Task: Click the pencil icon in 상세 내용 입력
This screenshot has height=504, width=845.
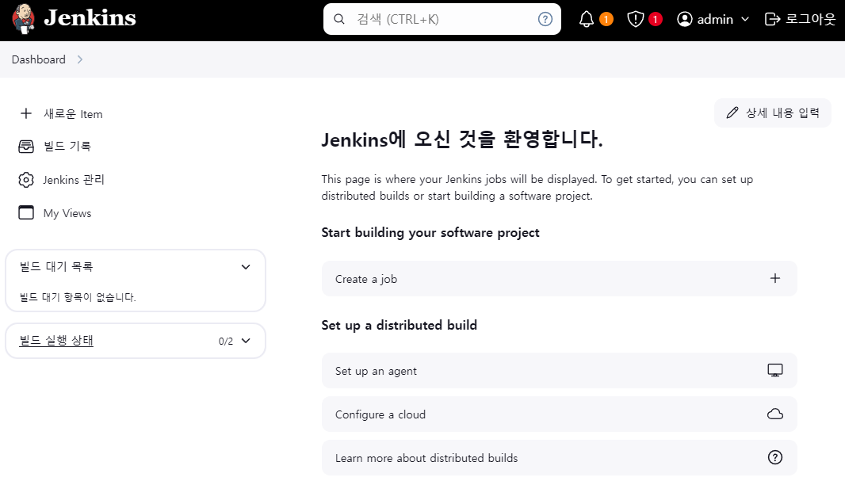Action: (x=732, y=113)
